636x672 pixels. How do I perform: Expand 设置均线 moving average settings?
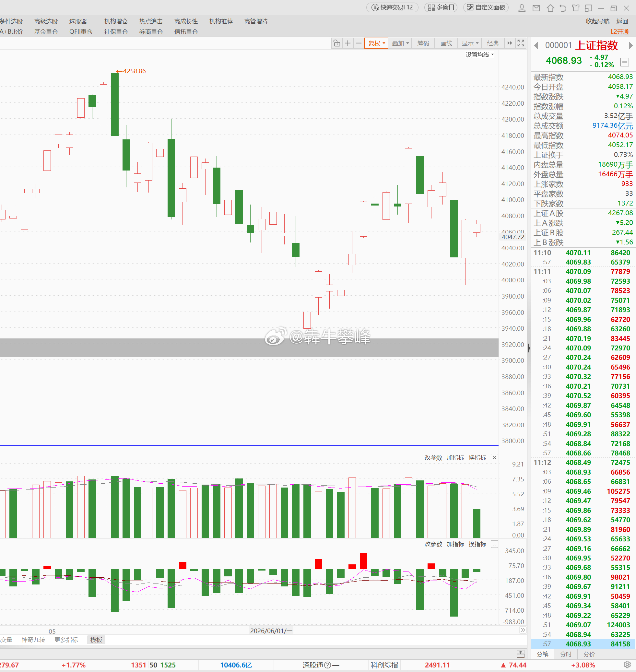[479, 54]
